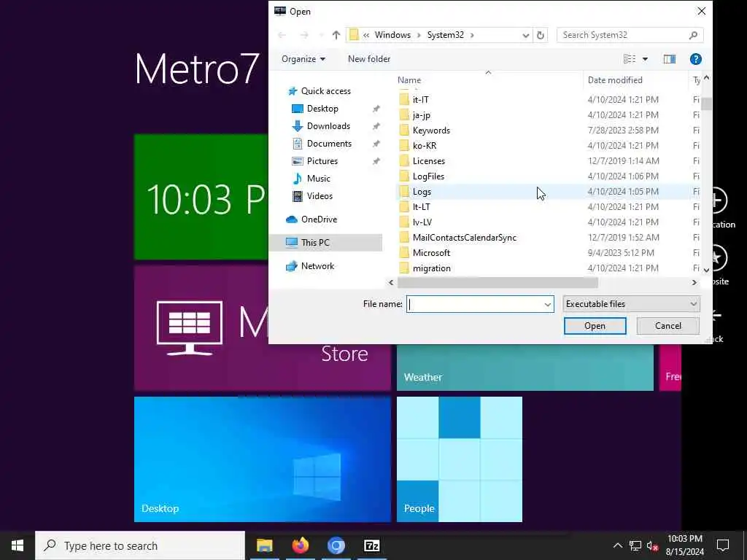This screenshot has width=747, height=560.
Task: Click the Windows breadcrumb in address bar
Action: point(392,35)
